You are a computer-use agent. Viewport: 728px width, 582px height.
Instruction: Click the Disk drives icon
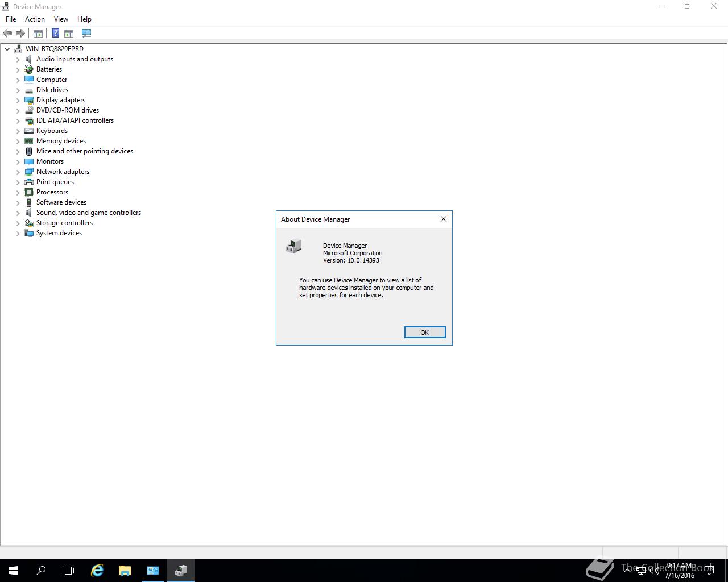click(x=29, y=90)
